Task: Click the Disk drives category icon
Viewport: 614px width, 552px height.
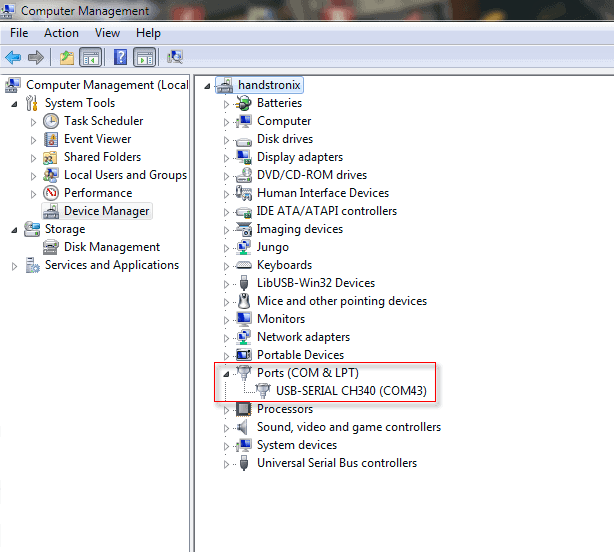Action: (244, 141)
